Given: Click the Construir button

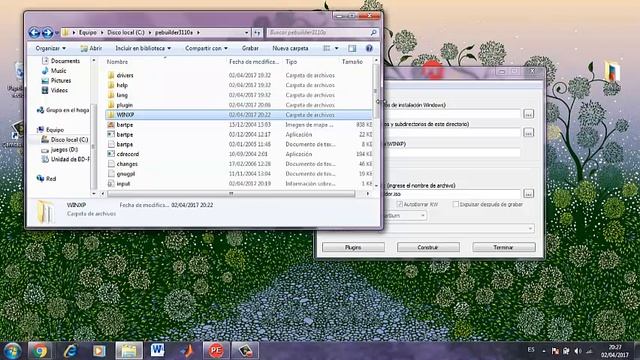Looking at the screenshot, I should point(428,247).
